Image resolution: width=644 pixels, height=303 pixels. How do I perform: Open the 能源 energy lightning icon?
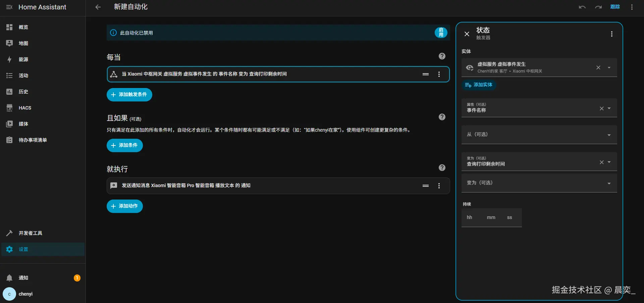click(9, 59)
